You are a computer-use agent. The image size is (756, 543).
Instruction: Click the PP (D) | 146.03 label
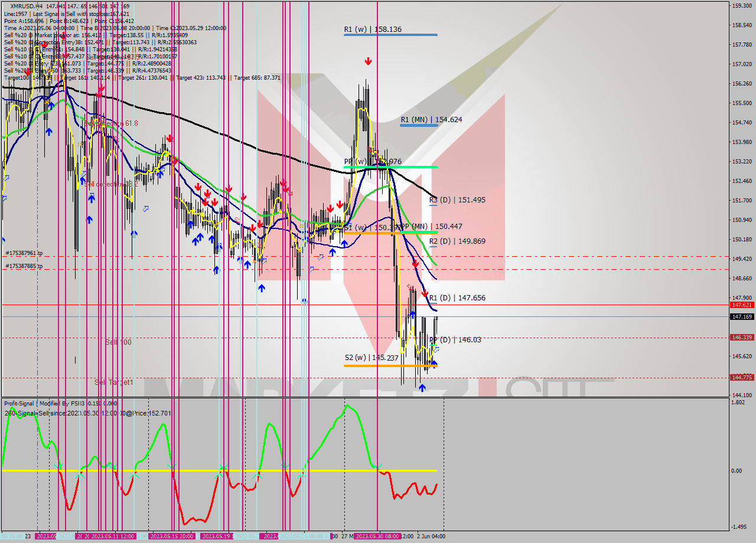tap(455, 340)
